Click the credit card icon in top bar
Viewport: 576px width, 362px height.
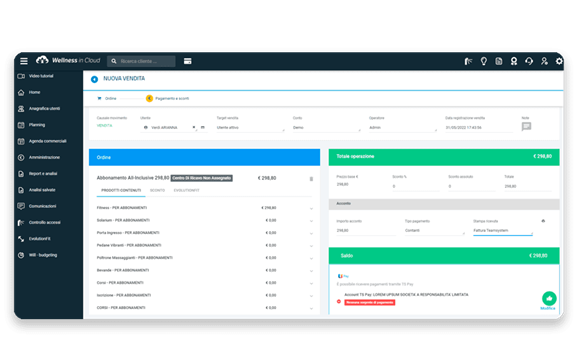coord(187,61)
